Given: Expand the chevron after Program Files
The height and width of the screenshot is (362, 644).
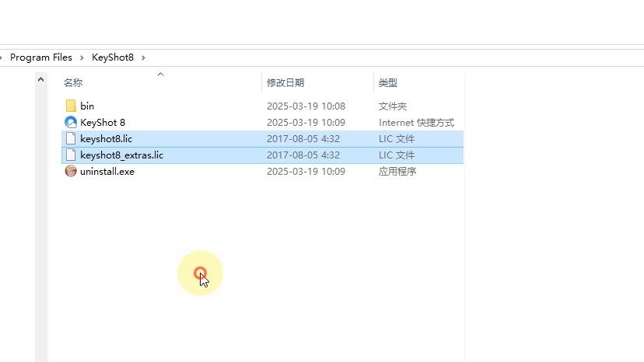Looking at the screenshot, I should click(82, 57).
